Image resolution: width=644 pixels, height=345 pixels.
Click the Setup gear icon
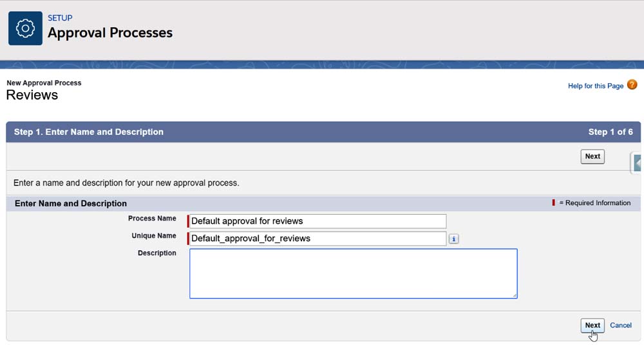(25, 28)
